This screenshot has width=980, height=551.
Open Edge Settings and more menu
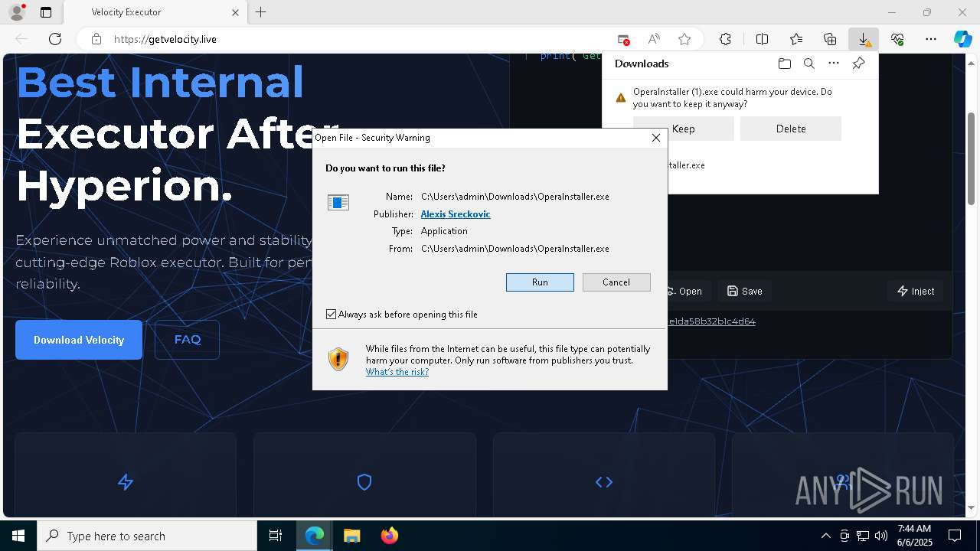click(x=931, y=39)
